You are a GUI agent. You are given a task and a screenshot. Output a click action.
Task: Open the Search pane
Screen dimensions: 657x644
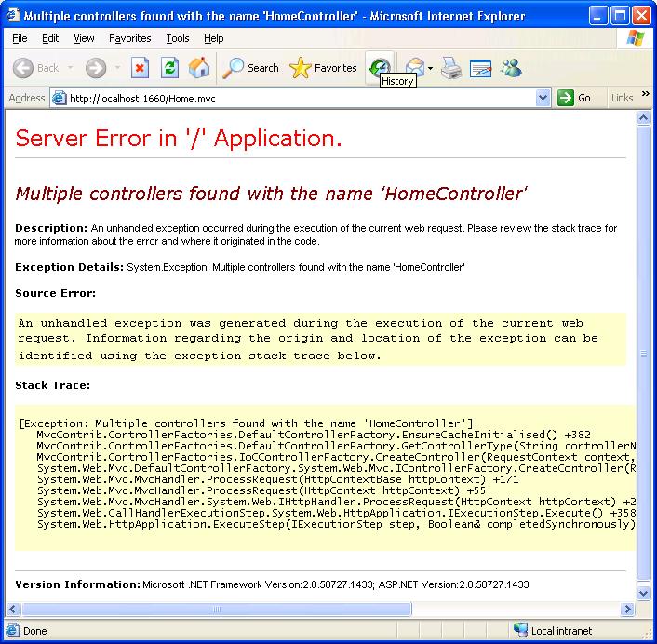250,68
